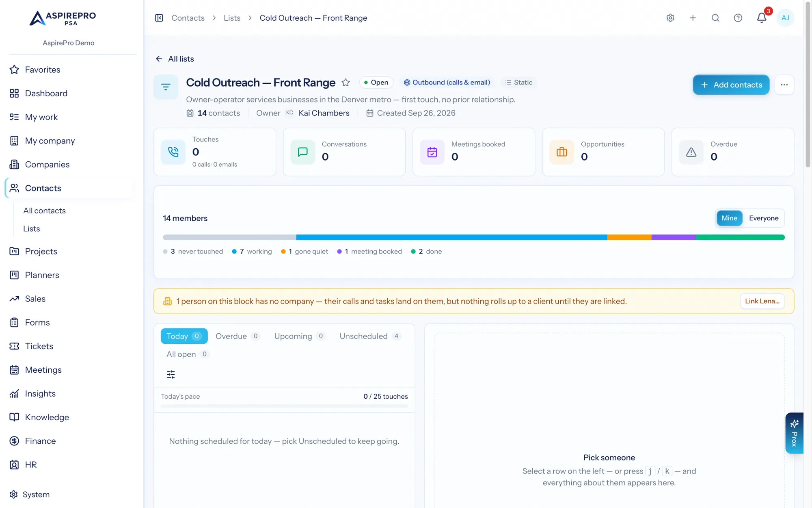Click the Link Lena button
812x508 pixels.
(x=762, y=301)
